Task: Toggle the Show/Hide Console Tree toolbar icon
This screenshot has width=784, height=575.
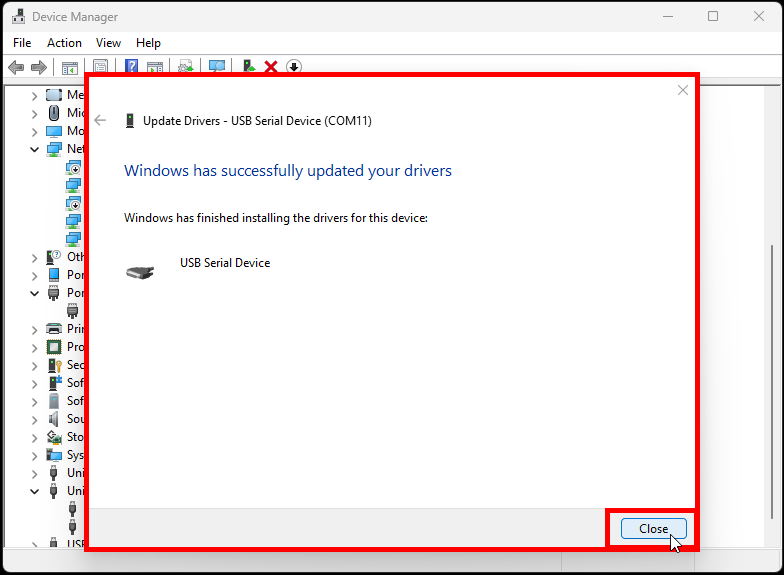Action: (70, 67)
